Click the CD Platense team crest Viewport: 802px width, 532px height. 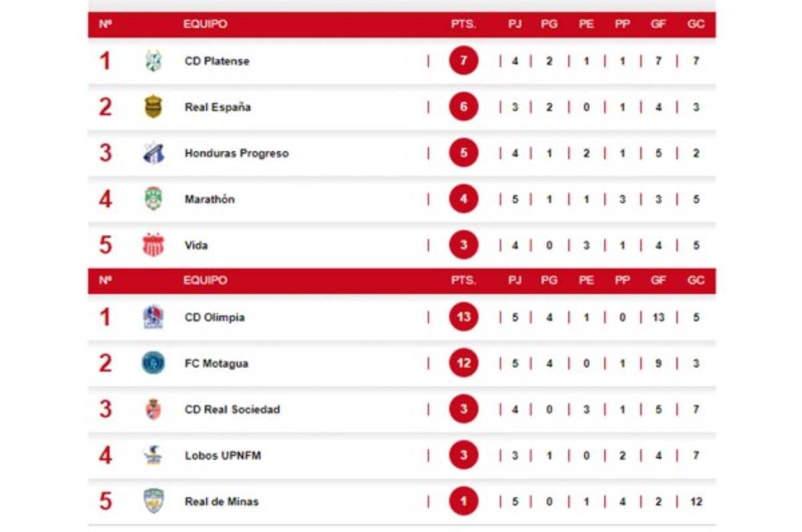(x=153, y=61)
